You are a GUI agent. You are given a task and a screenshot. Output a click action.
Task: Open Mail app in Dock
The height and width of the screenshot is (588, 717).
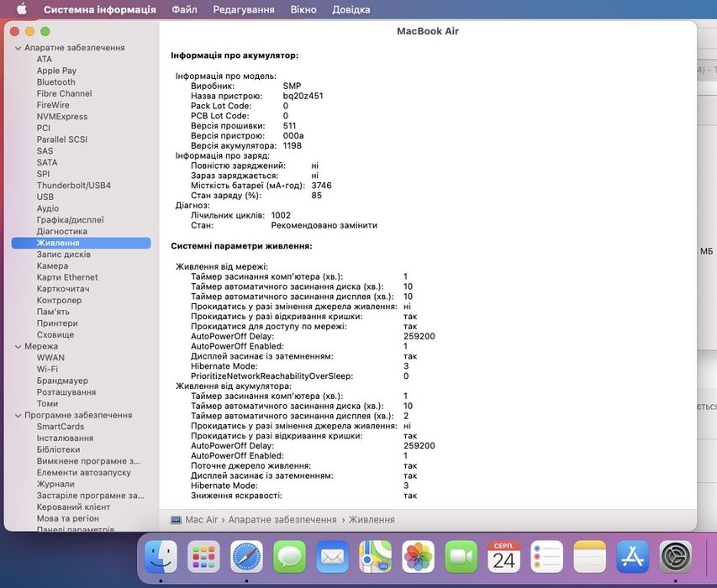coord(332,556)
